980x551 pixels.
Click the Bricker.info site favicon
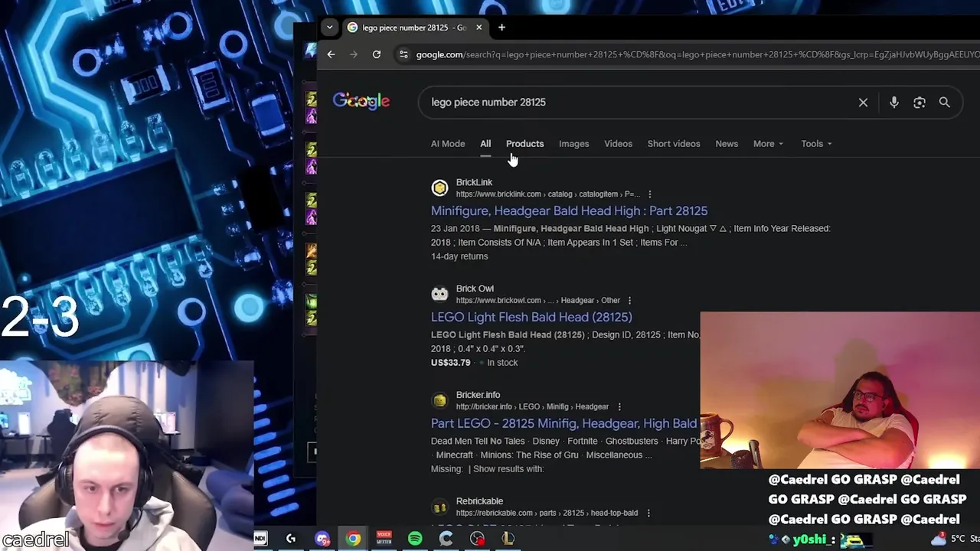(439, 400)
